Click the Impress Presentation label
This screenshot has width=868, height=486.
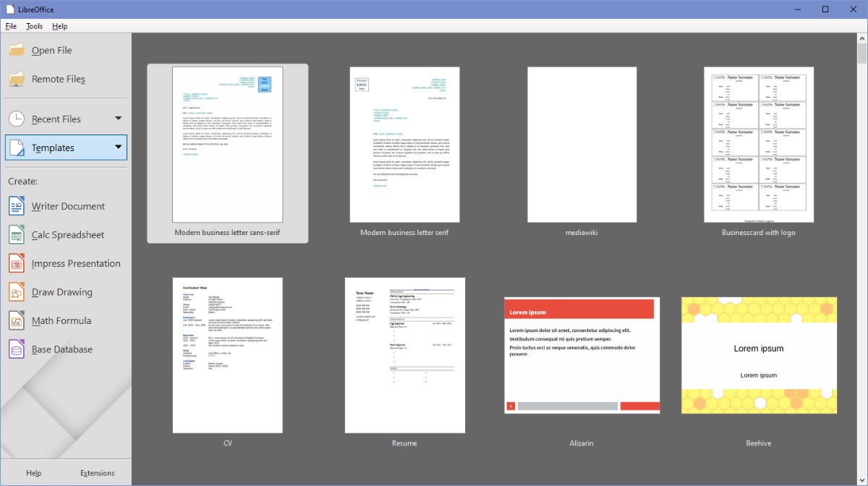76,264
